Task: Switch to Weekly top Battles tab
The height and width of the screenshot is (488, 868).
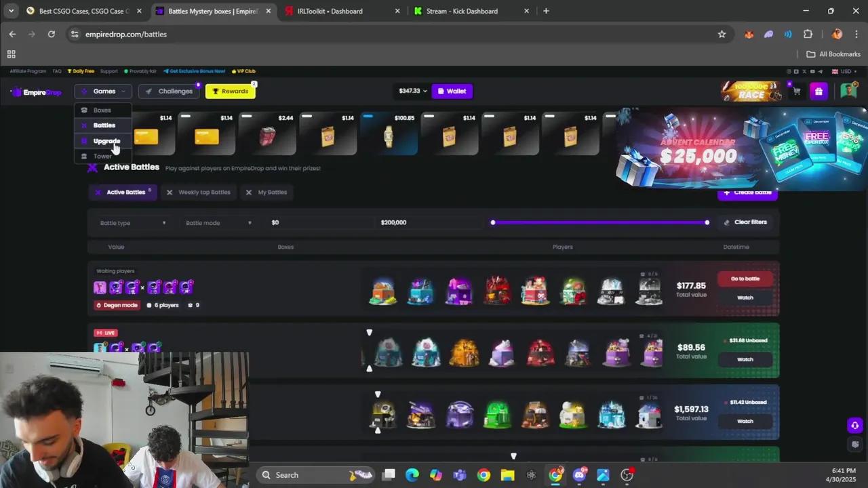Action: 199,192
